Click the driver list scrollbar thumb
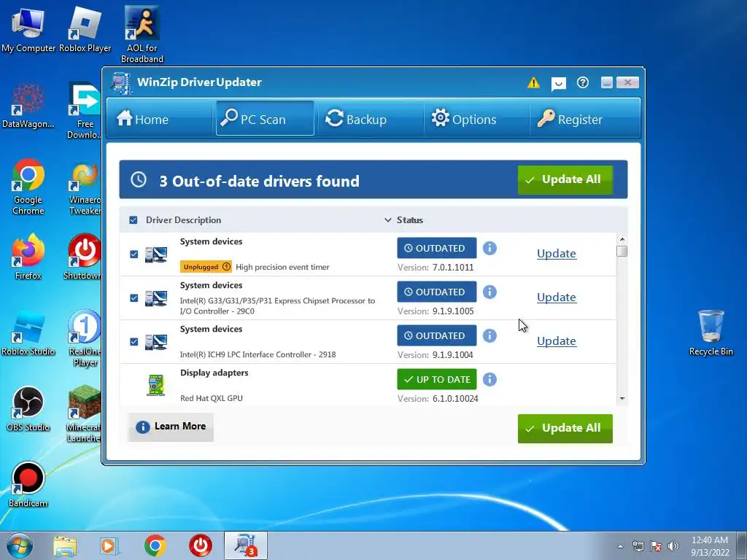Viewport: 747px width, 560px height. tap(622, 251)
